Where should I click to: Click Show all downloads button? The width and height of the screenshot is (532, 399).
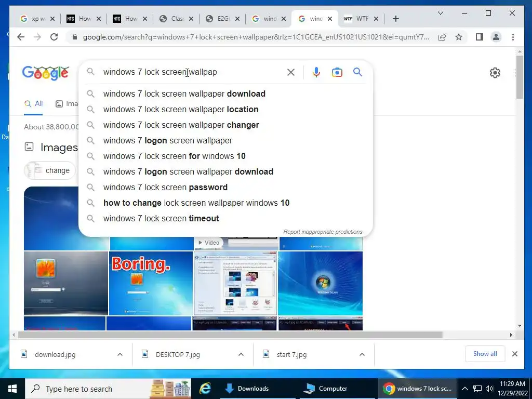[x=485, y=354]
